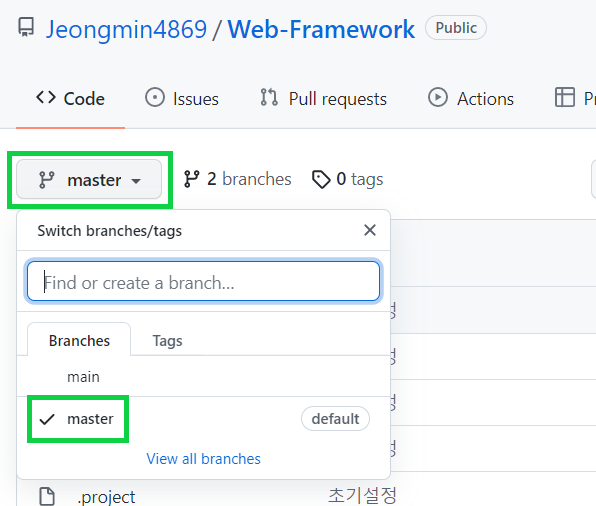Open the 초기설정 commit message for .project

(362, 495)
